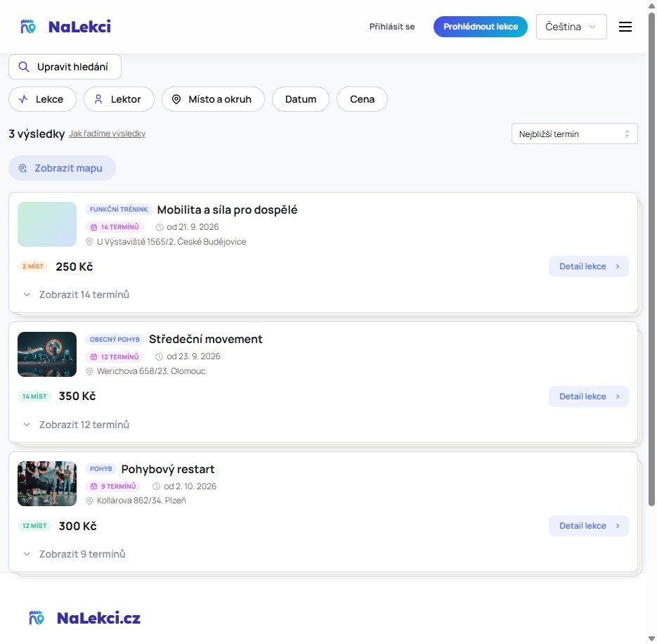This screenshot has width=657, height=644.
Task: Click the Prohlédnout lekce button
Action: tap(480, 27)
